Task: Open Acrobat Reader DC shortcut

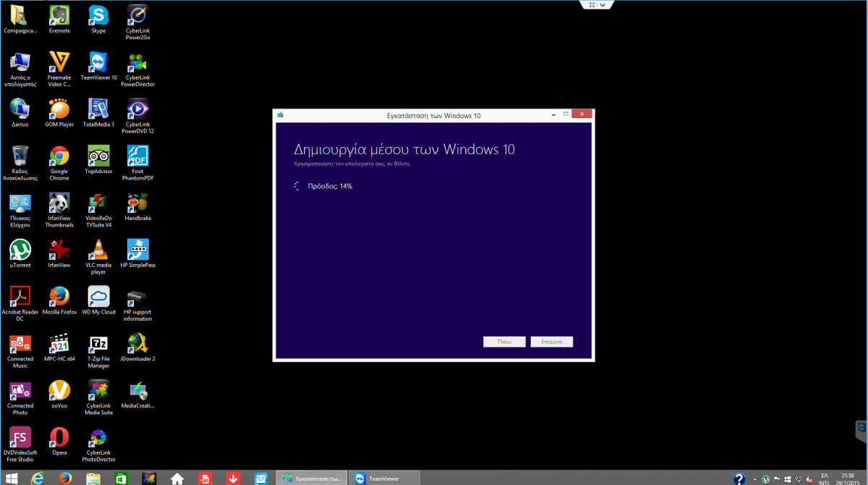Action: pyautogui.click(x=20, y=304)
